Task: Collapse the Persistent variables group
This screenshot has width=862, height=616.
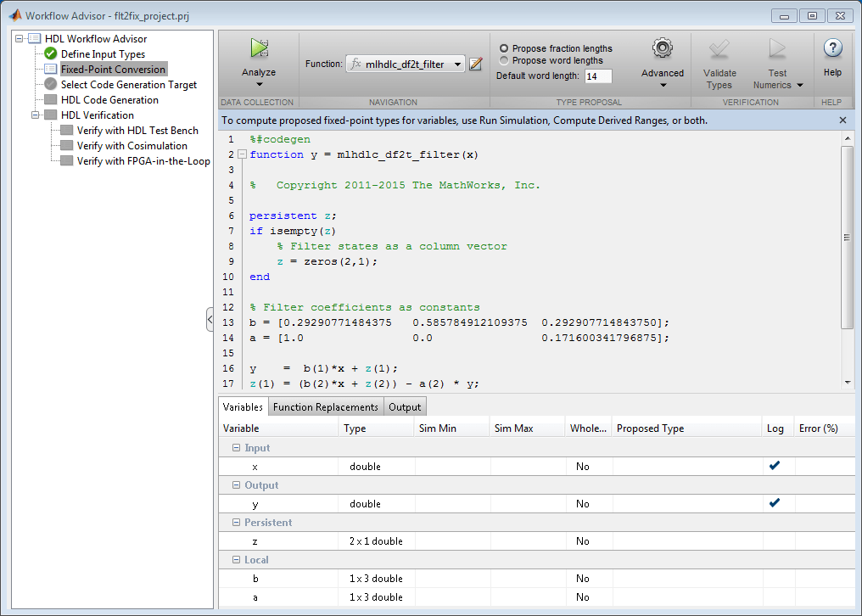Action: coord(236,523)
